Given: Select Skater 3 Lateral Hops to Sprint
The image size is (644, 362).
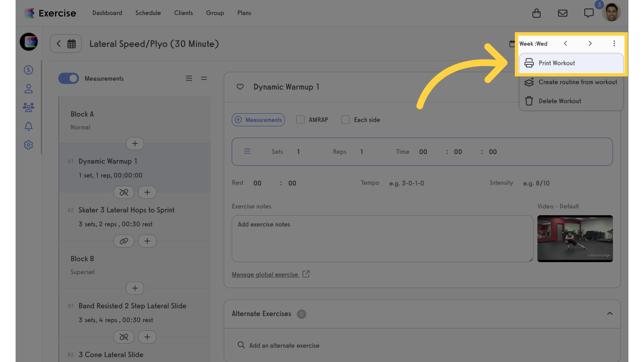Looking at the screenshot, I should pyautogui.click(x=135, y=217).
